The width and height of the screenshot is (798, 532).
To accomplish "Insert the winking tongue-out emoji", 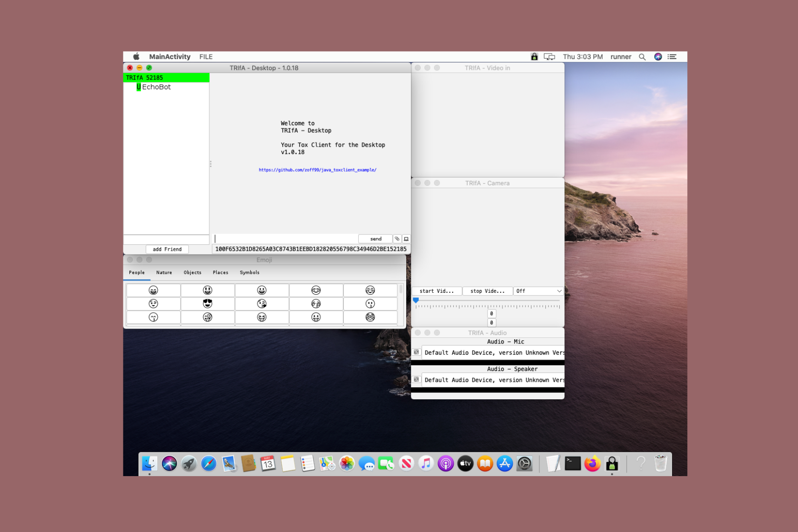I will coord(208,317).
